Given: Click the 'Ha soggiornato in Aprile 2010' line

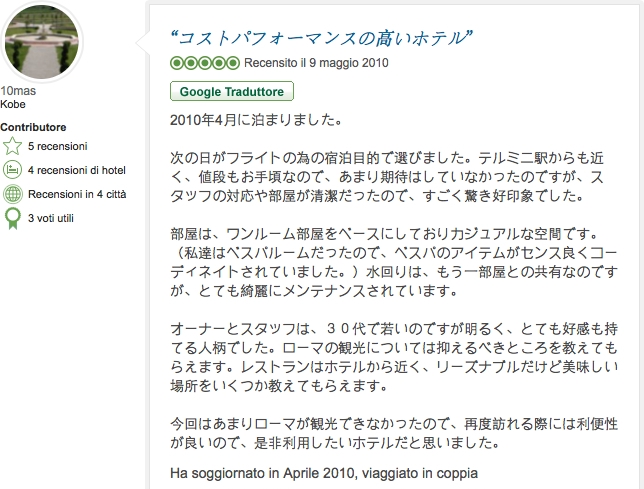Looking at the screenshot, I should point(324,472).
